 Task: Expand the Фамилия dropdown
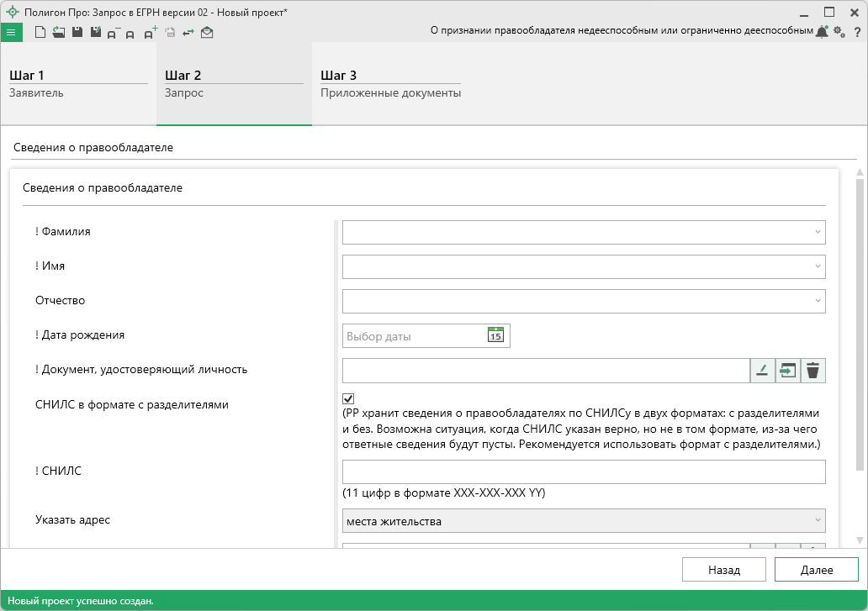818,232
